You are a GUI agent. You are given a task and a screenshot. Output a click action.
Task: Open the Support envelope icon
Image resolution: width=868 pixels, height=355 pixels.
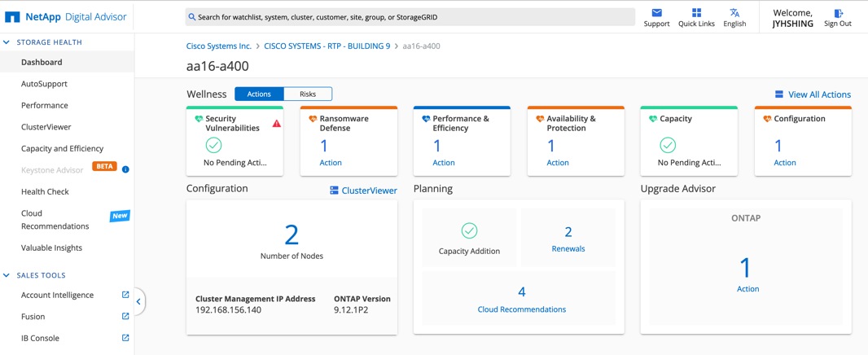[656, 13]
